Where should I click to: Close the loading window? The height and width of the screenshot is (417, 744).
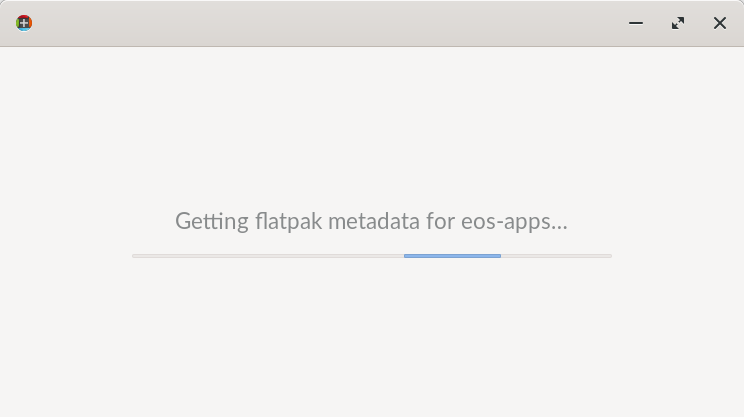(x=719, y=23)
